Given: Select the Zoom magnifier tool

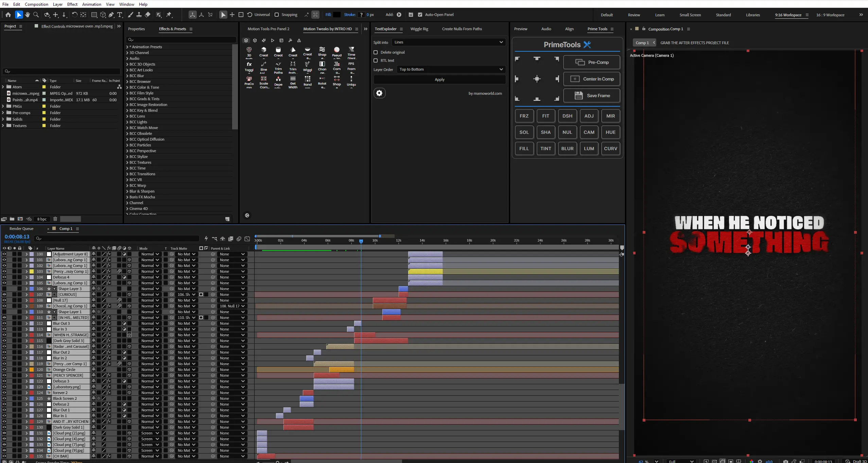Looking at the screenshot, I should point(36,15).
